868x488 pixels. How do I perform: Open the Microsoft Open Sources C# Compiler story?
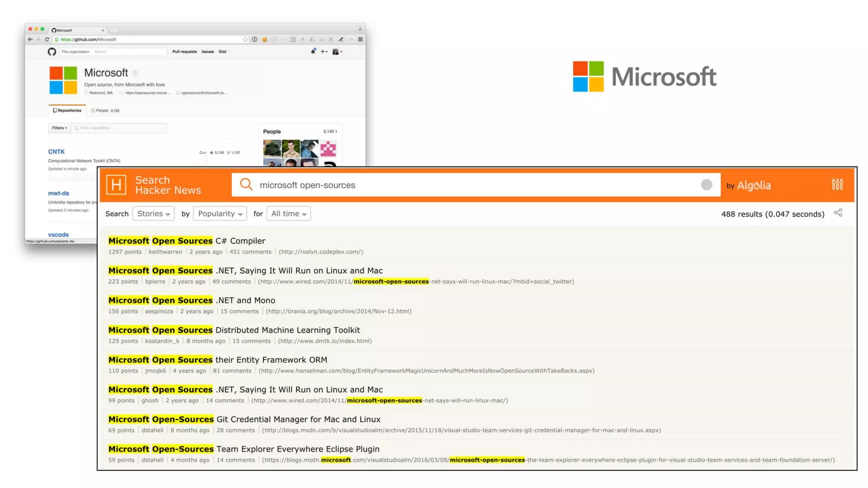pyautogui.click(x=186, y=241)
